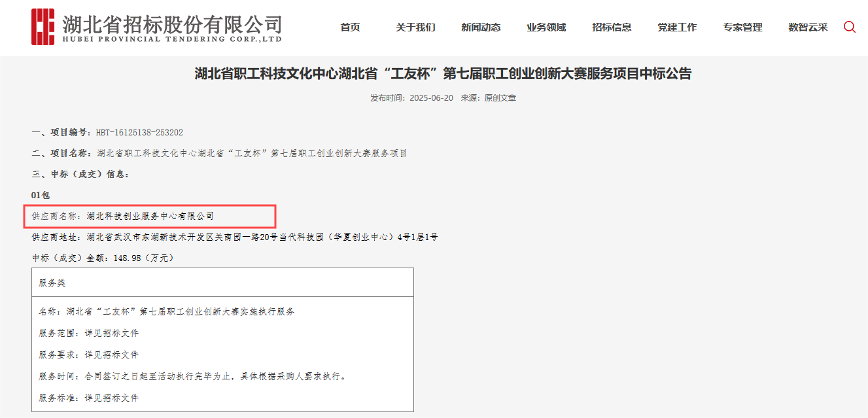The height and width of the screenshot is (418, 868).
Task: Navigate to 招标信息 section
Action: (612, 27)
